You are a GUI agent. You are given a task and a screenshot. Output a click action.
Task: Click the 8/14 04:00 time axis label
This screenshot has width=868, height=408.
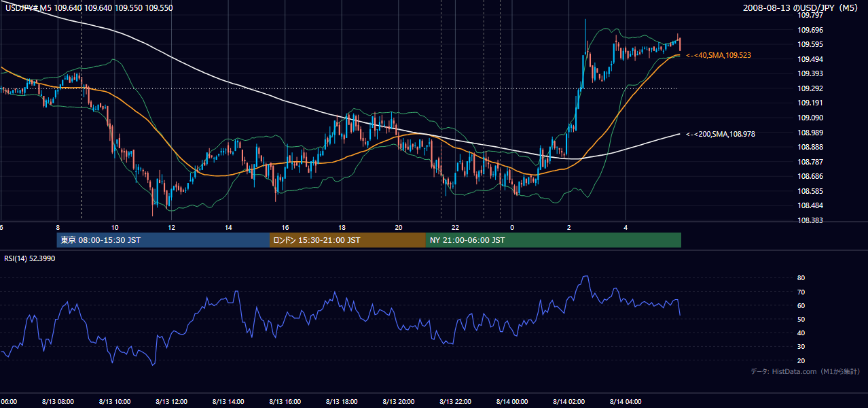coord(626,402)
